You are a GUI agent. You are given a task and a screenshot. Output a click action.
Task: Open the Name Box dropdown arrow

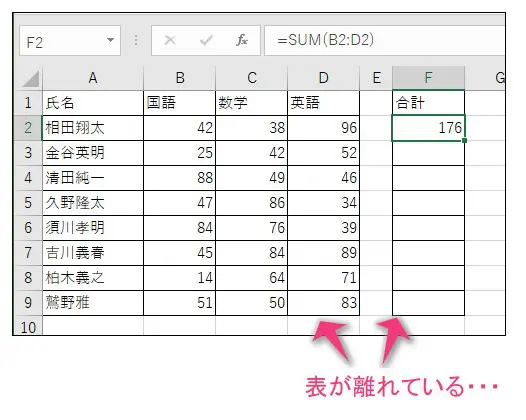pyautogui.click(x=110, y=40)
